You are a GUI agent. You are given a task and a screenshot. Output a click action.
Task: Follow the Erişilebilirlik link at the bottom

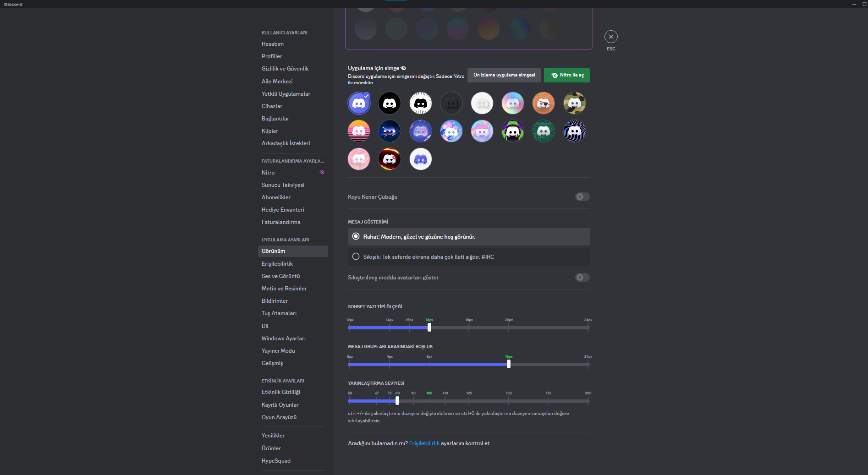click(424, 443)
